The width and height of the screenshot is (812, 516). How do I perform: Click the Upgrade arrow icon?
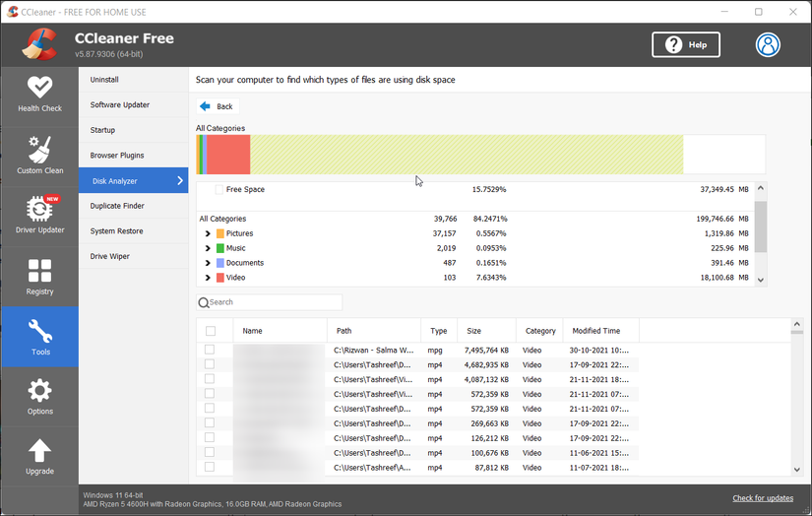[x=39, y=457]
